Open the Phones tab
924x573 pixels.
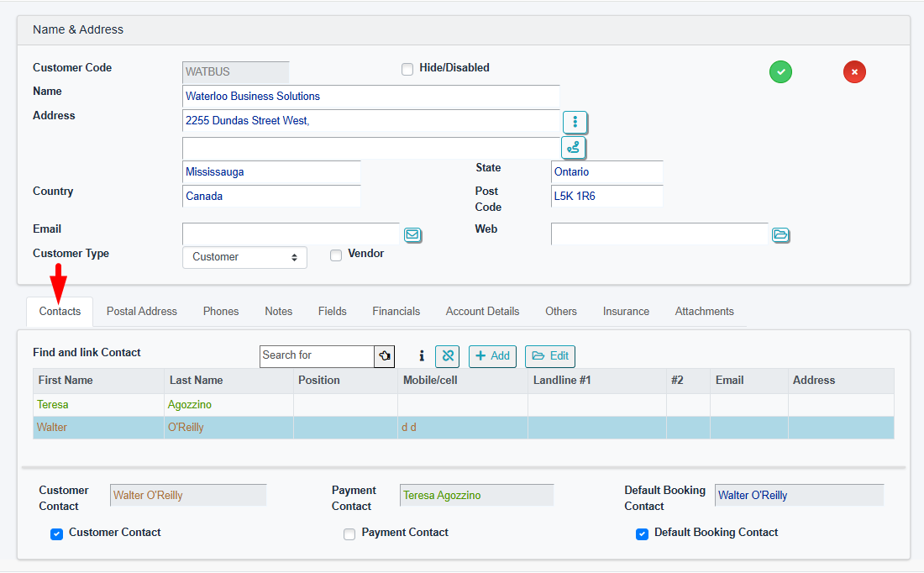click(x=221, y=311)
